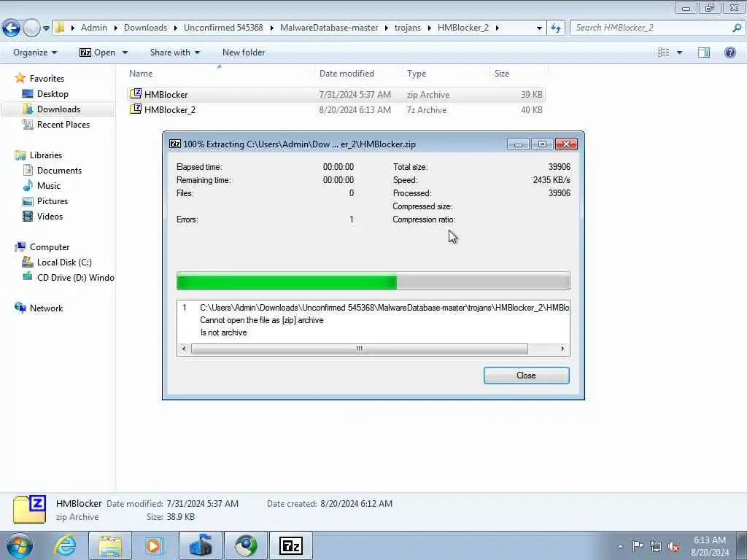Open the Help icon
Image resolution: width=747 pixels, height=560 pixels.
coord(729,52)
